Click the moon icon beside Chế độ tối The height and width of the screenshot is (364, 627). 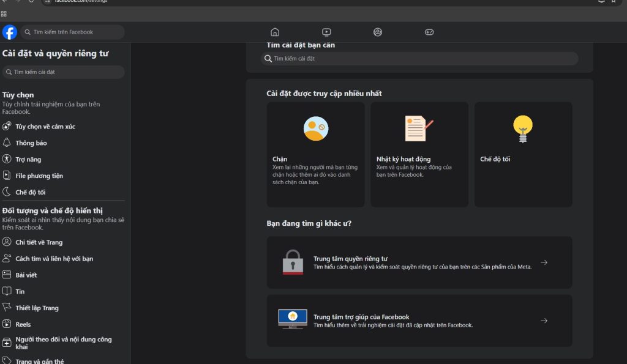coord(7,192)
